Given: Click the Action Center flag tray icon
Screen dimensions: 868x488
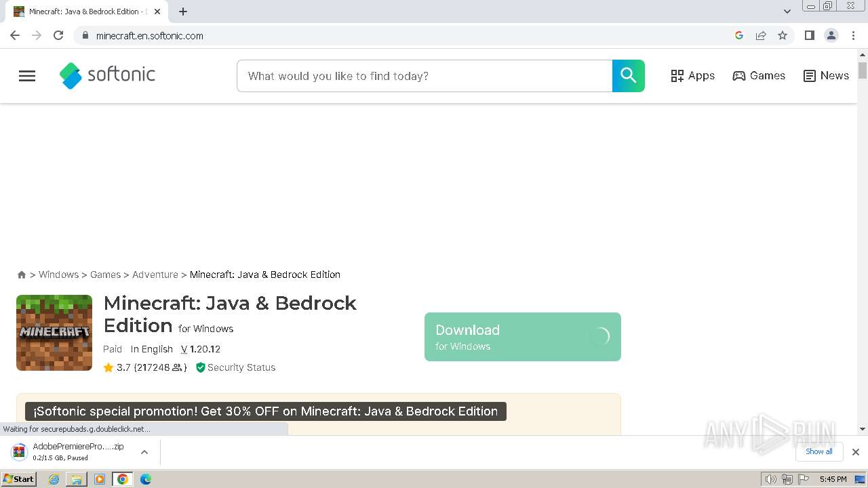Looking at the screenshot, I should [803, 479].
